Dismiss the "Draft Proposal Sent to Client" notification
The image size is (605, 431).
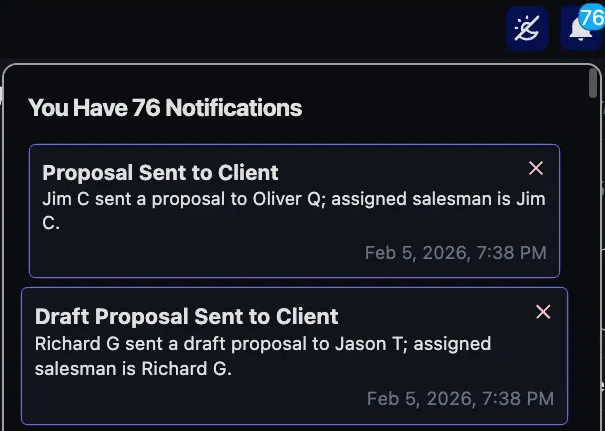[x=543, y=312]
